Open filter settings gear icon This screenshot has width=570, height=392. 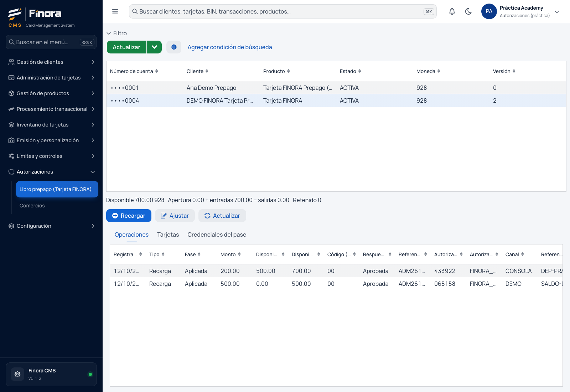(x=174, y=47)
